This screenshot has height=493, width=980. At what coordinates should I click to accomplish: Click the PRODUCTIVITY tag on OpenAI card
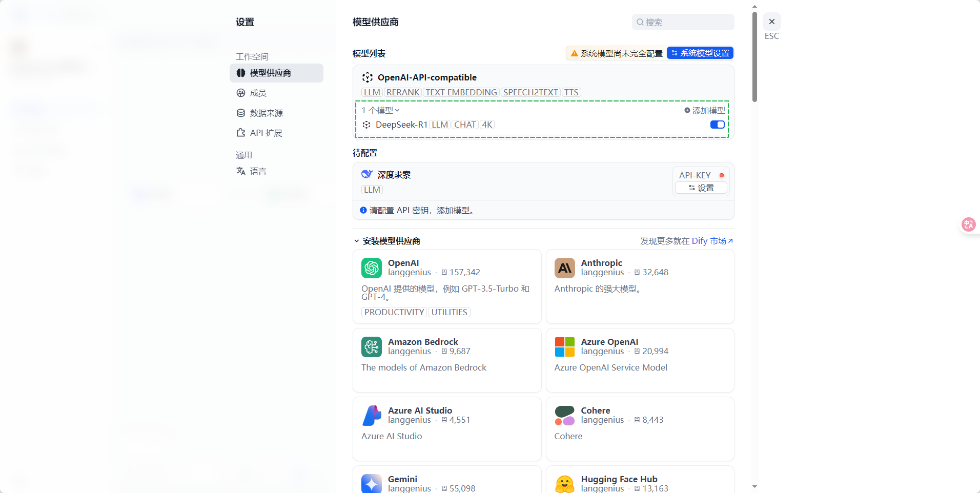point(394,312)
